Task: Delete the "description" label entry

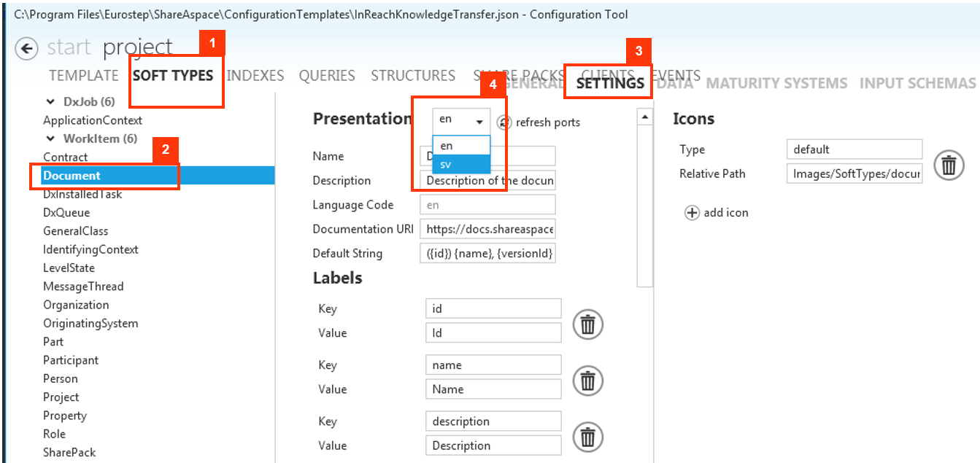Action: coord(587,437)
